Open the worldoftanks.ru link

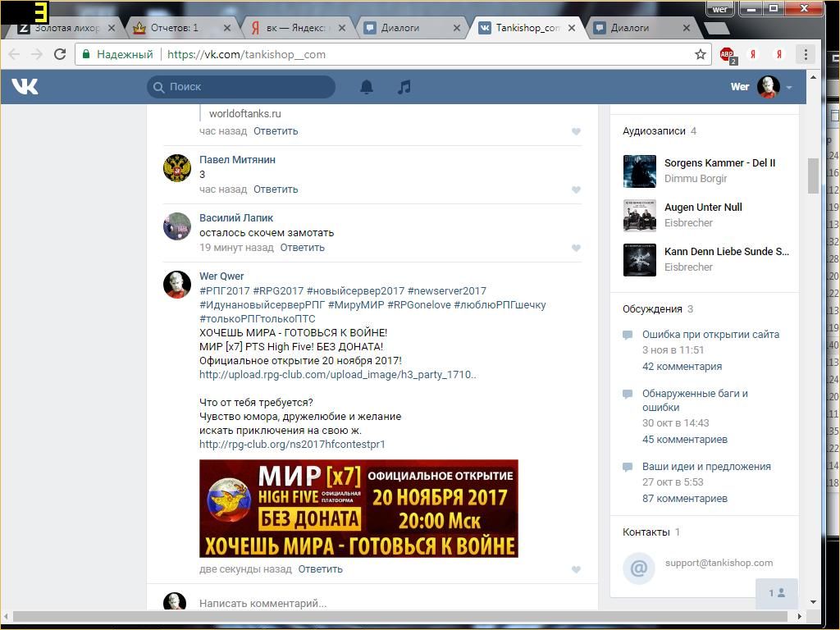coord(244,113)
